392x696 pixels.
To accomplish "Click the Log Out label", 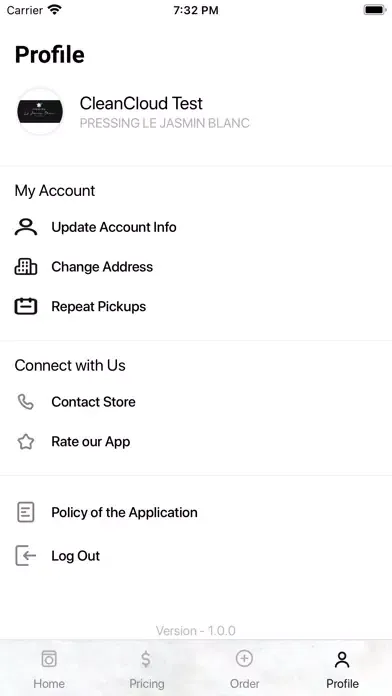I will (75, 556).
